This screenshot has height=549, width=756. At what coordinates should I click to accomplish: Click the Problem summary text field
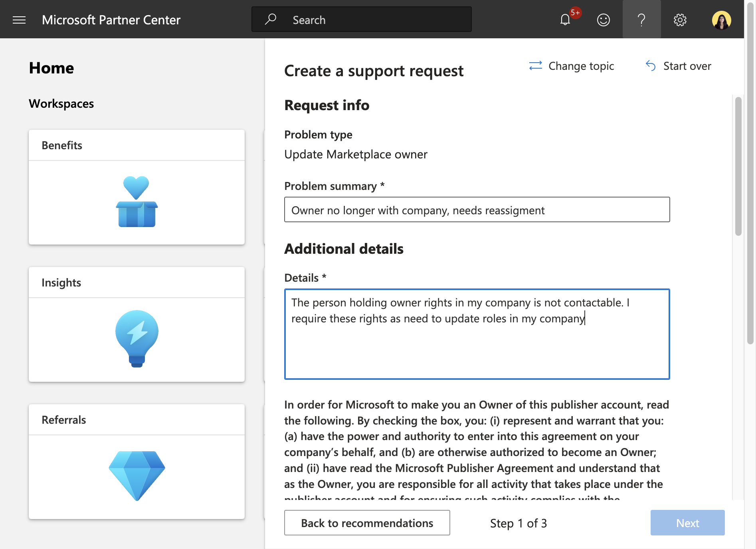click(477, 209)
